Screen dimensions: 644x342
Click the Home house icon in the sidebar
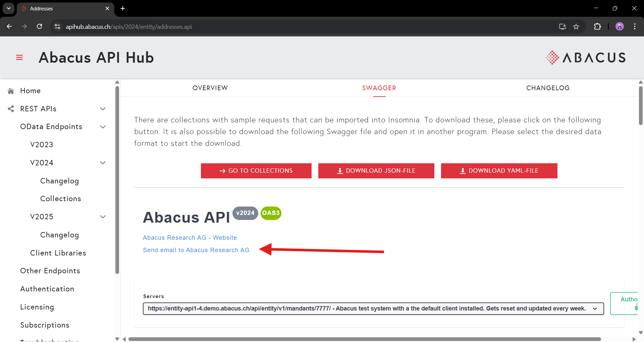(11, 91)
